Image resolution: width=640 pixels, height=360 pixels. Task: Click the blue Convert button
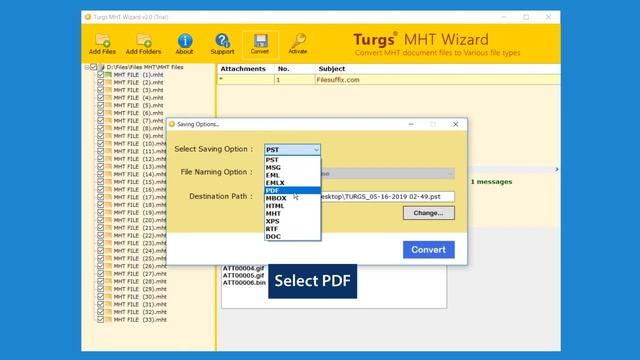429,249
